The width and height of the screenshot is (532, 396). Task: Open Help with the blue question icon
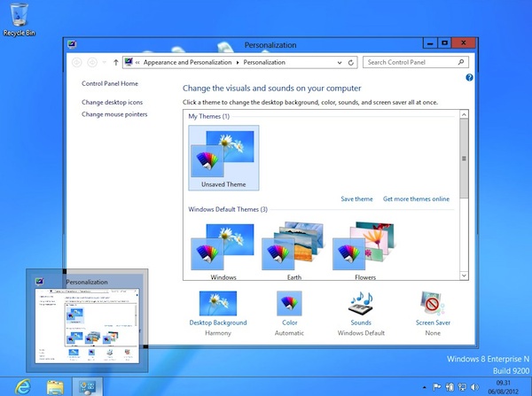[x=469, y=78]
